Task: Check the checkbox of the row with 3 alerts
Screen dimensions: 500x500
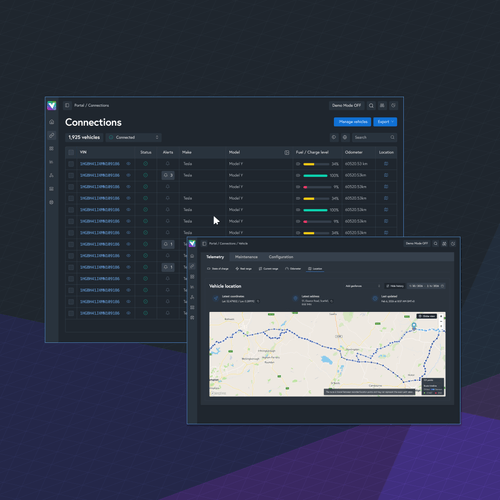Action: 71,175
